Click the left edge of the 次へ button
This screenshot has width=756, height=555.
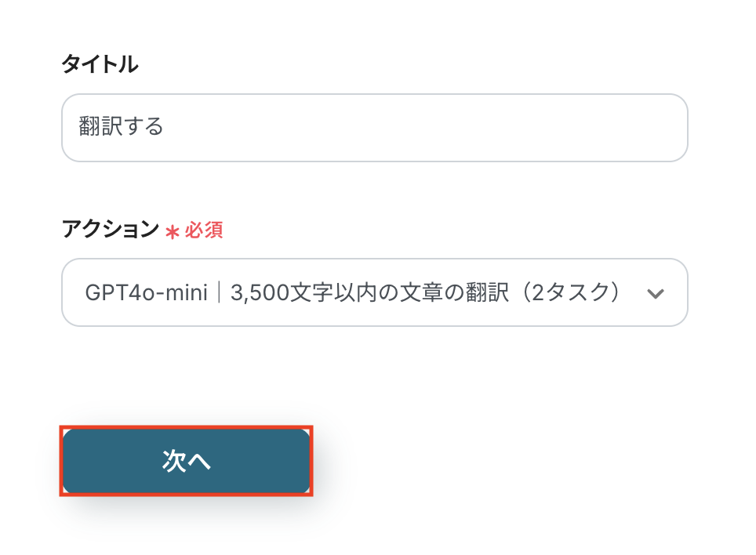(72, 461)
